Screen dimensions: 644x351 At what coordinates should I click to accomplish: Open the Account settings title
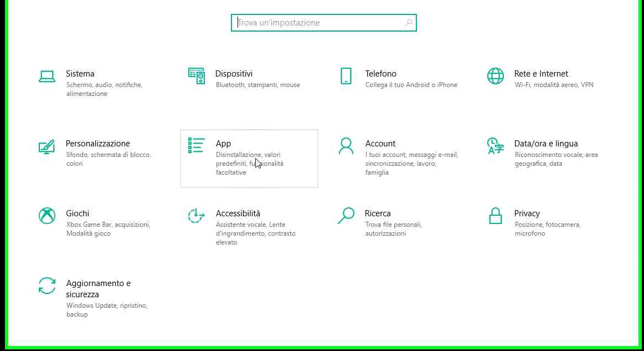pyautogui.click(x=380, y=144)
